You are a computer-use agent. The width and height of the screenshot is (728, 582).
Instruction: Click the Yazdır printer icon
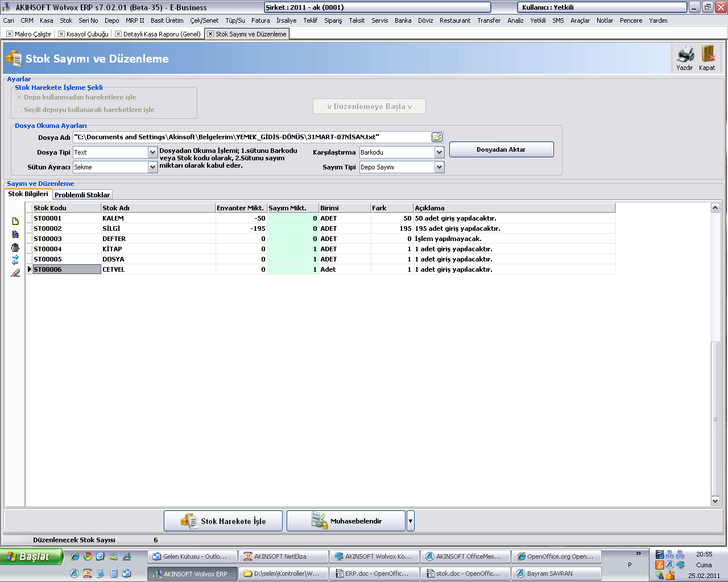(x=685, y=55)
